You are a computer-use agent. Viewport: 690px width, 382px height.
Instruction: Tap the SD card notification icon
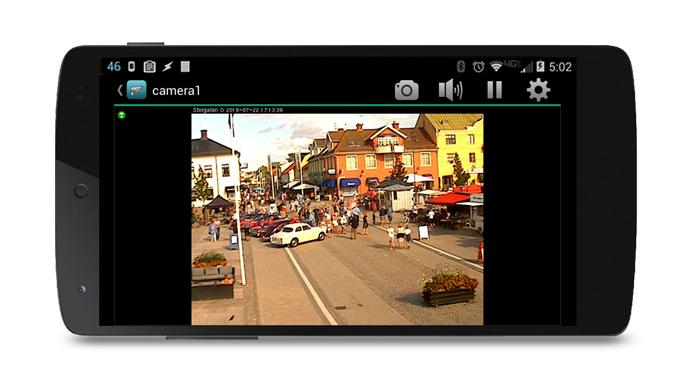tap(185, 66)
